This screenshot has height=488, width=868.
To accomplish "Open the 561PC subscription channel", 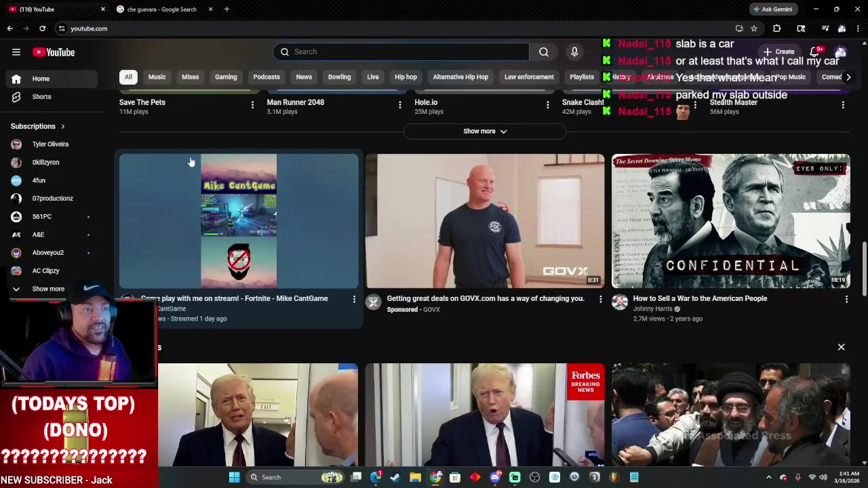I will coord(50,217).
